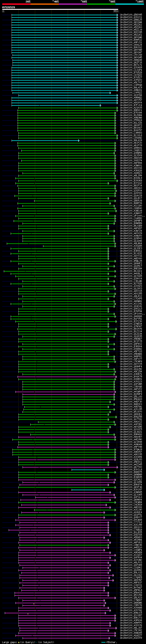Click UniRef100_B8ES84 entry
The height and width of the screenshot is (644, 146).
131,268
